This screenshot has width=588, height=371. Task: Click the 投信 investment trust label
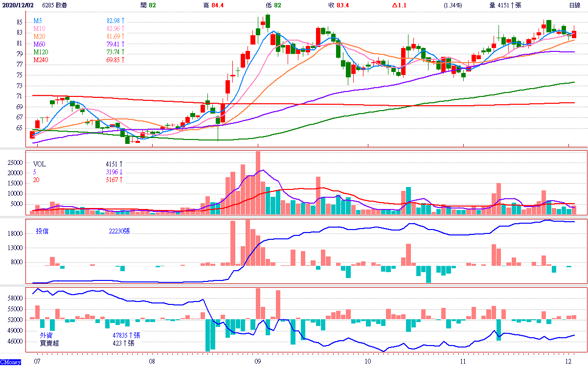click(42, 231)
